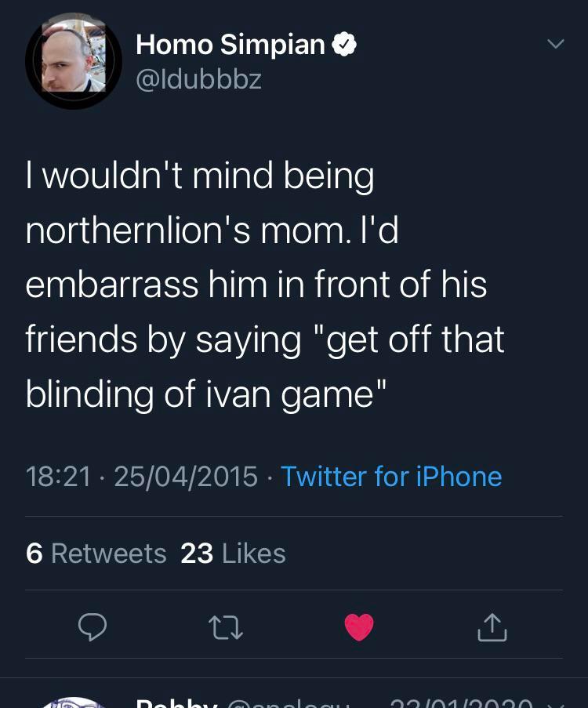Viewport: 588px width, 708px height.
Task: Tap the retweet arrows icon
Action: [226, 628]
